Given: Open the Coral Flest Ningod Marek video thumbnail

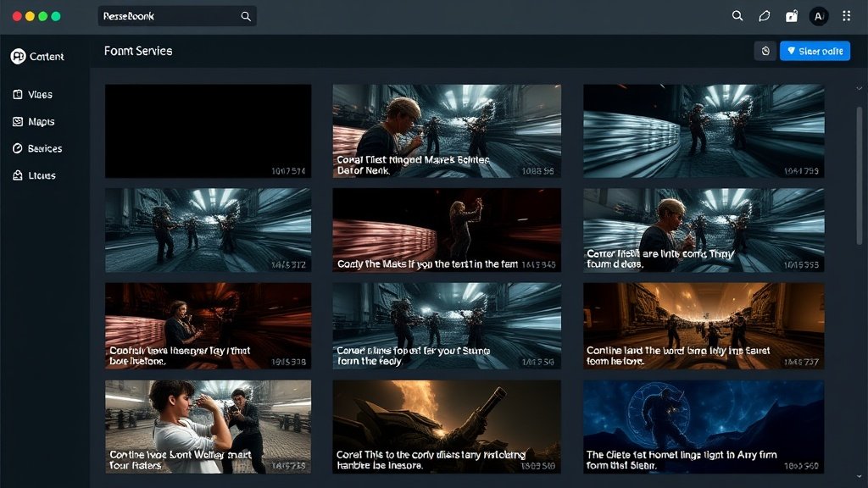Looking at the screenshot, I should click(447, 131).
